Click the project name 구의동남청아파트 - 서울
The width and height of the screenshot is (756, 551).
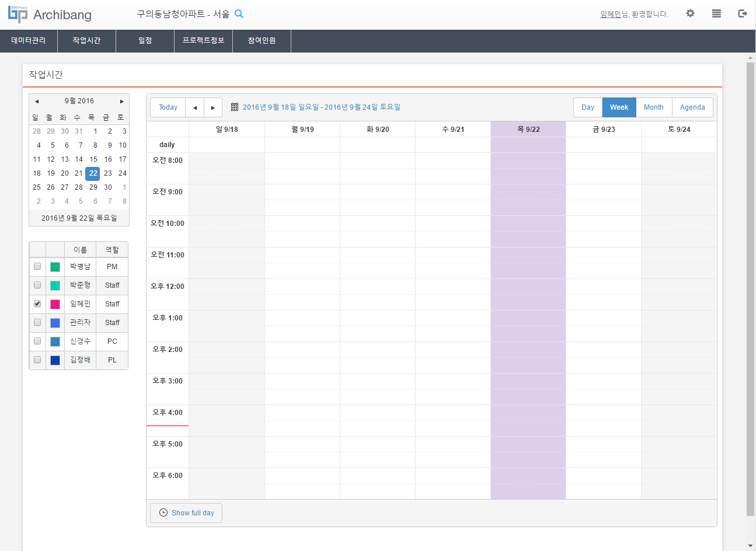click(x=183, y=14)
